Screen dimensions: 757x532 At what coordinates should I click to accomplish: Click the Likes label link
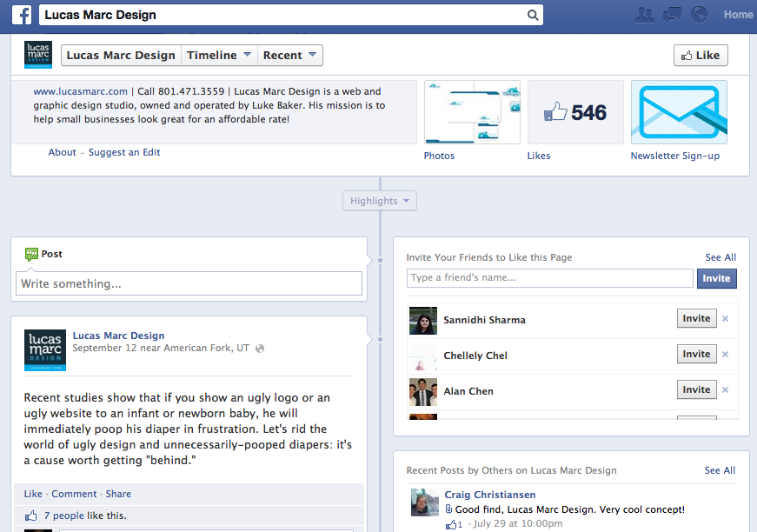click(x=538, y=156)
